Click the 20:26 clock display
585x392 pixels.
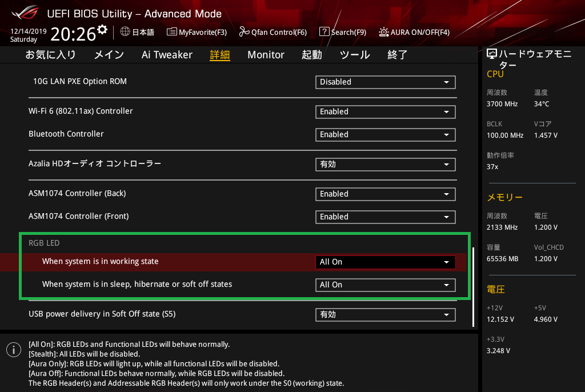point(74,34)
